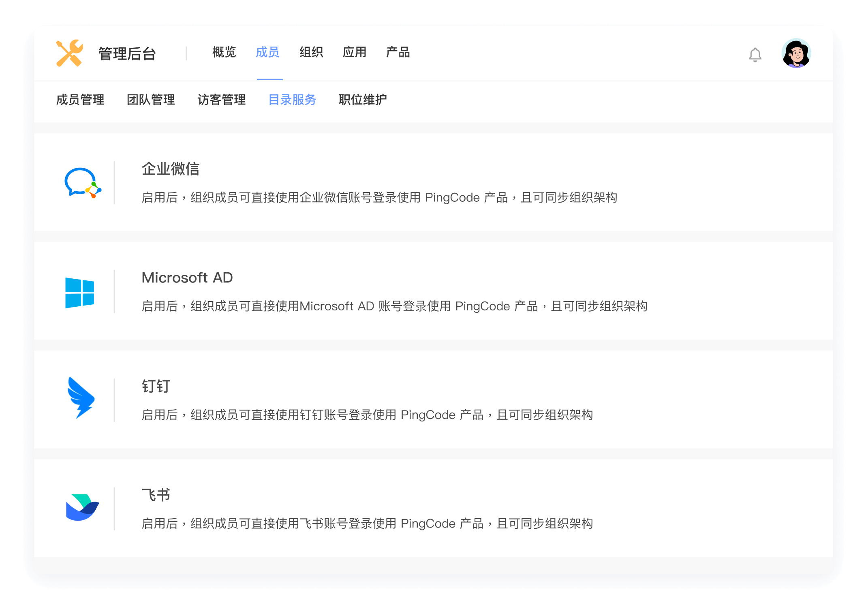Go to 团队管理
Image resolution: width=868 pixels, height=609 pixels.
pos(152,100)
